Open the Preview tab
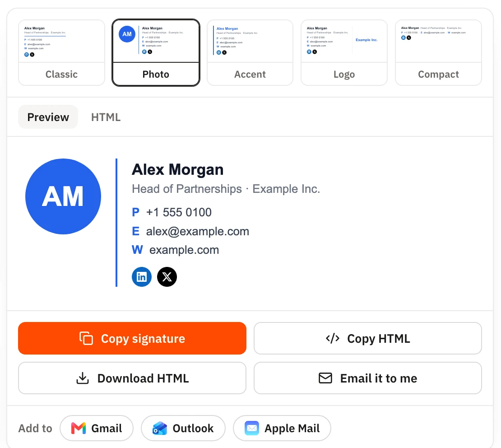501x448 pixels. tap(48, 117)
